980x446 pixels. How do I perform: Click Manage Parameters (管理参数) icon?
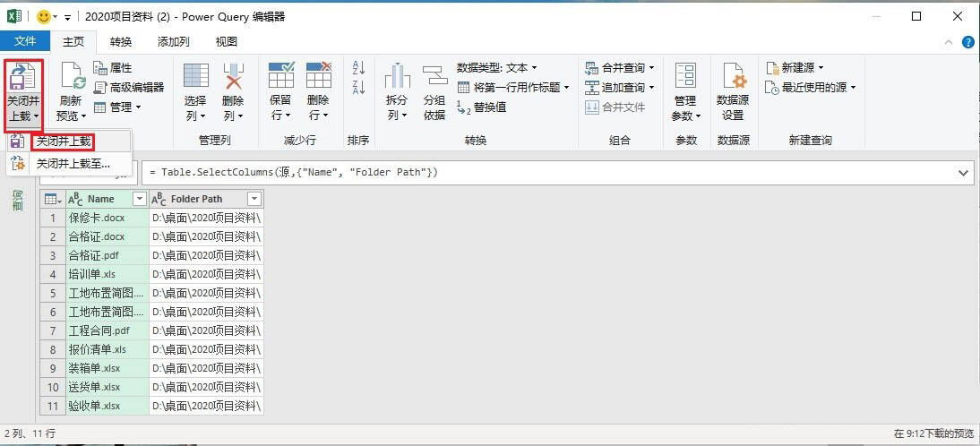(685, 75)
